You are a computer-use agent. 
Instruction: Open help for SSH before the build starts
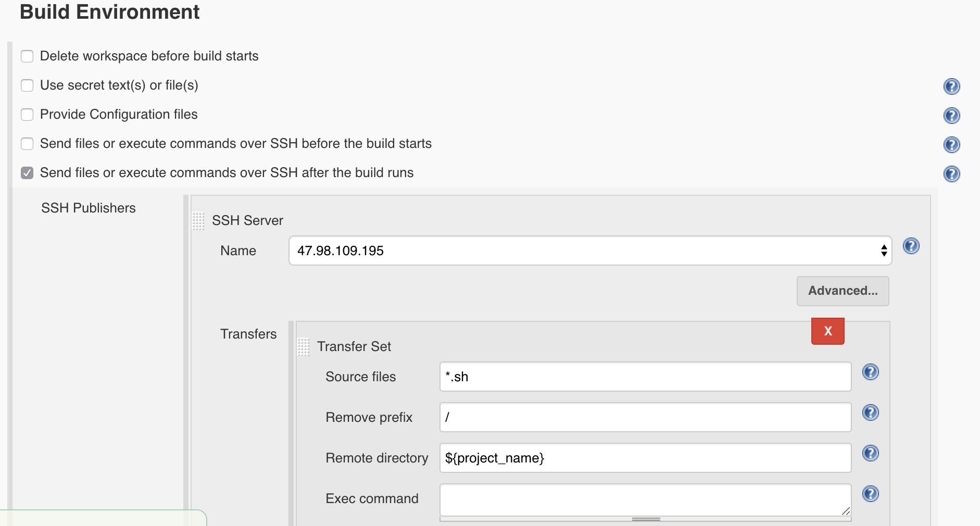click(x=951, y=144)
